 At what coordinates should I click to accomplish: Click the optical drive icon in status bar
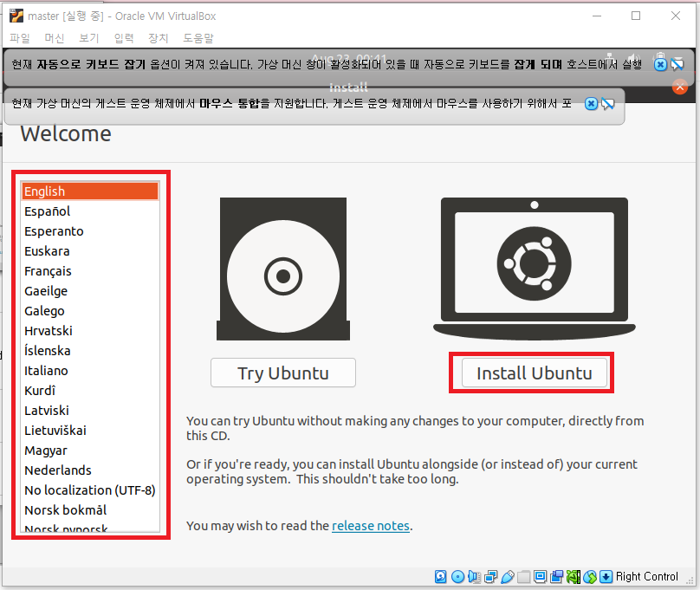(x=457, y=577)
